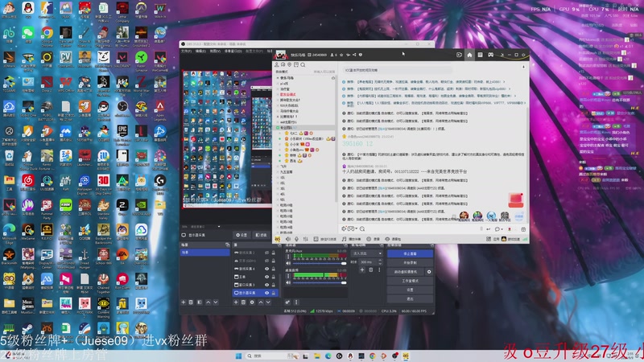This screenshot has width=644, height=362.
Task: Open the 编辑(E) menu in OBS
Action: (200, 51)
